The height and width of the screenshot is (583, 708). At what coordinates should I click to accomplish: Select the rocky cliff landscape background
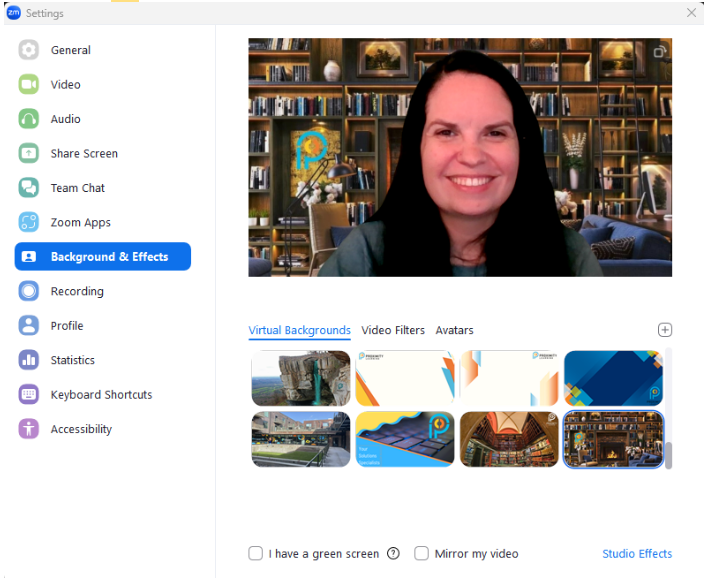pyautogui.click(x=301, y=378)
